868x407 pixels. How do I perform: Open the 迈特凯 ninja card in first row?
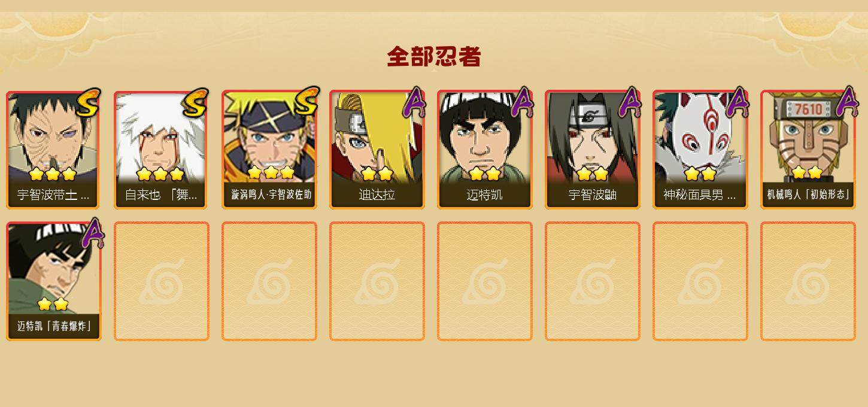tap(485, 150)
